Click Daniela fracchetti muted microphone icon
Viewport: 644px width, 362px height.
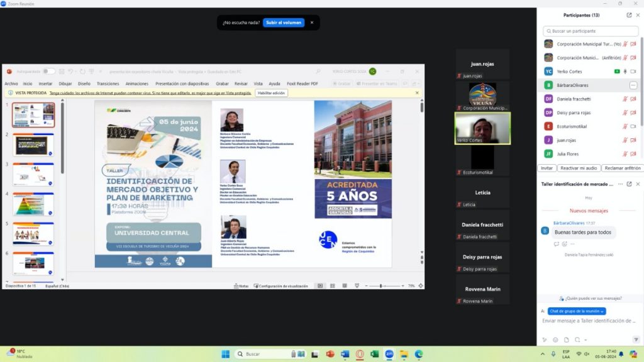[625, 99]
